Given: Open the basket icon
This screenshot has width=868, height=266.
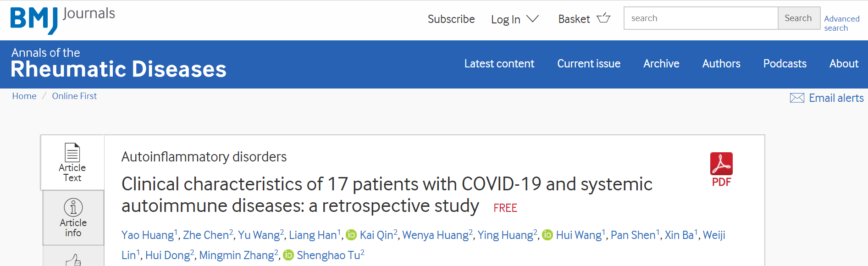Looking at the screenshot, I should 603,18.
